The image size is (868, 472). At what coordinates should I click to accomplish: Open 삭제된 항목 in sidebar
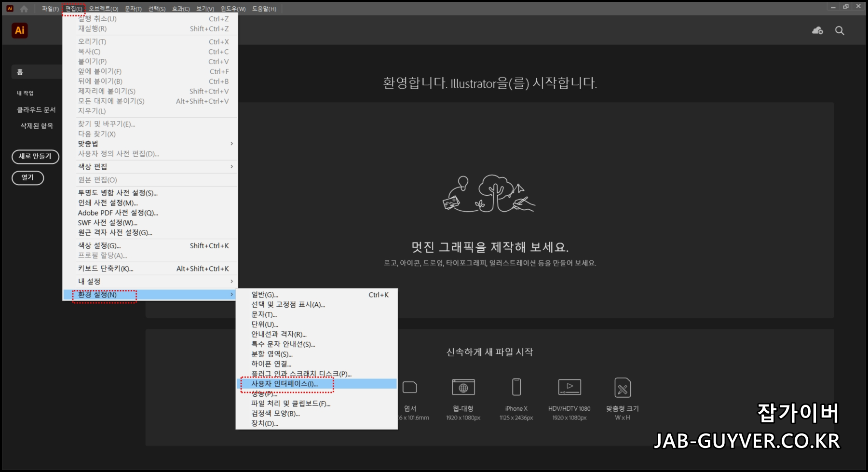[x=37, y=126]
